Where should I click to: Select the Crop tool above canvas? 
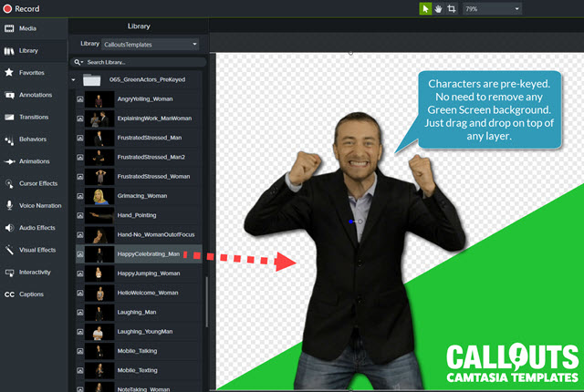pyautogui.click(x=452, y=9)
